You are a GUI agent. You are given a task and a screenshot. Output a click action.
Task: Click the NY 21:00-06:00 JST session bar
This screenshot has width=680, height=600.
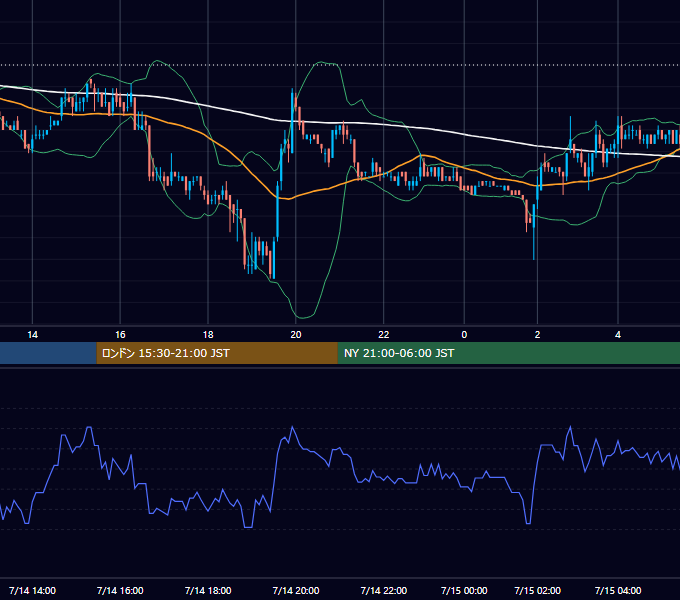pyautogui.click(x=509, y=353)
